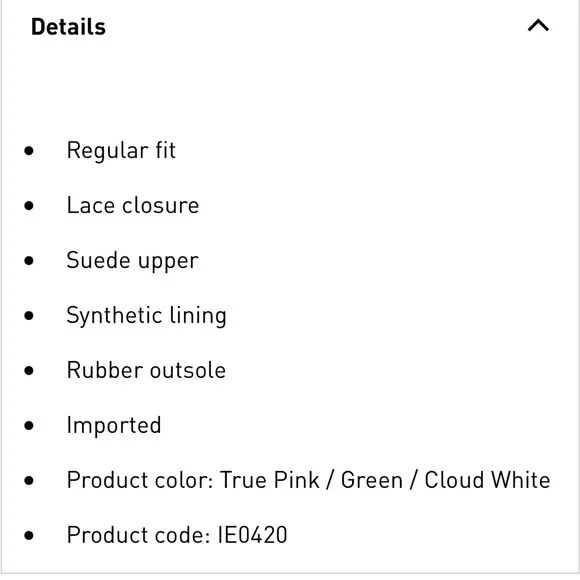Click the 'Product code:' label
This screenshot has width=580, height=580.
tap(139, 535)
